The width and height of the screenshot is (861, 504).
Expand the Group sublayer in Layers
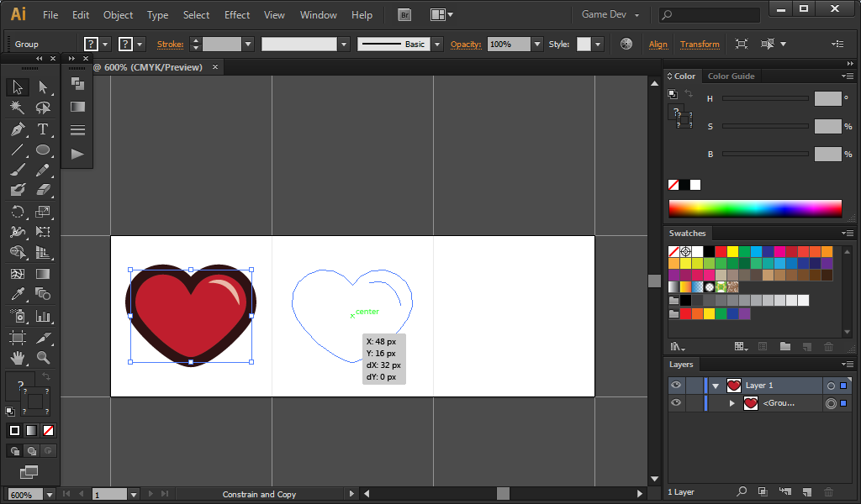[x=732, y=403]
